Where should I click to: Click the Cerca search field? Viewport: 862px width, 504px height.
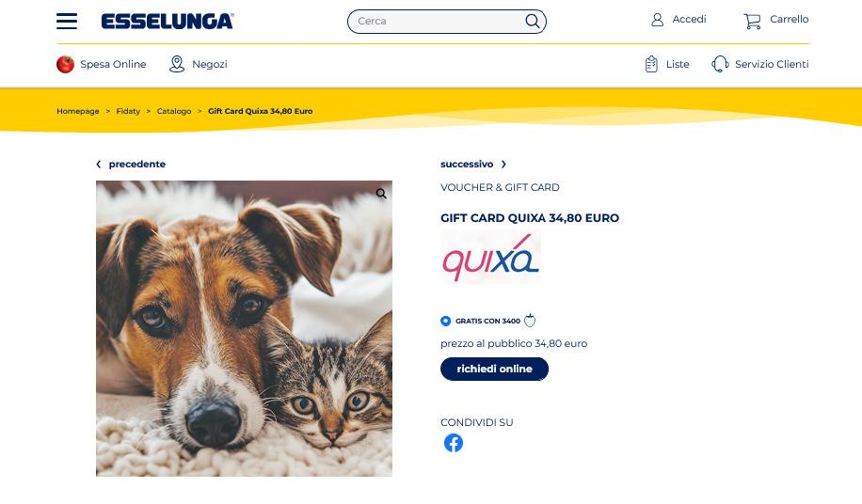(439, 22)
